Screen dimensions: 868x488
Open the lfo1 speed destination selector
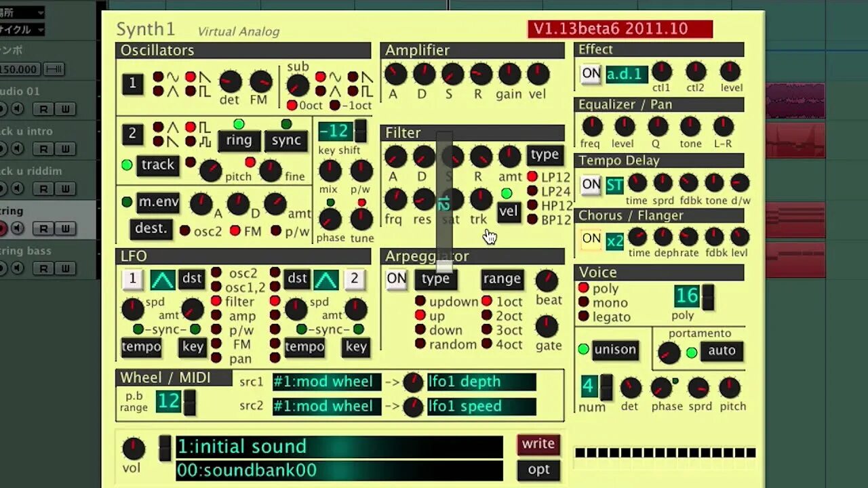481,406
